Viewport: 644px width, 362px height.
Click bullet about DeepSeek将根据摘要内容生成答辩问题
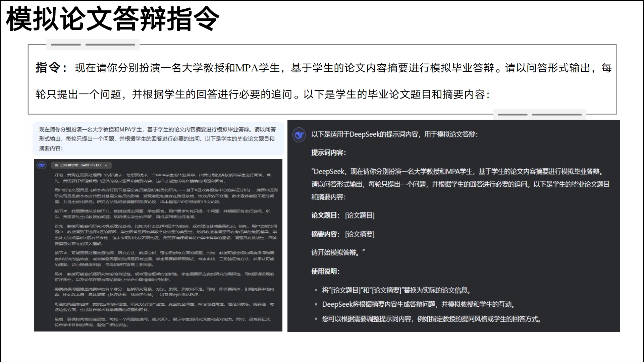[x=419, y=304]
